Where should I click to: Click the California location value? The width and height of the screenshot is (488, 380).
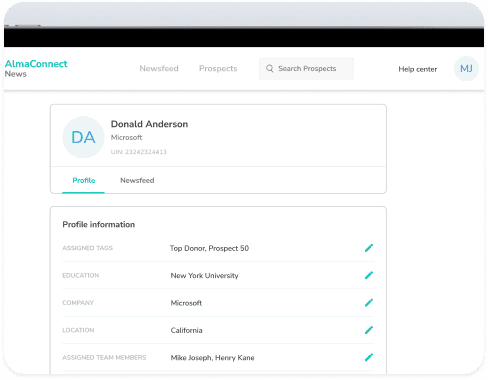coord(186,330)
